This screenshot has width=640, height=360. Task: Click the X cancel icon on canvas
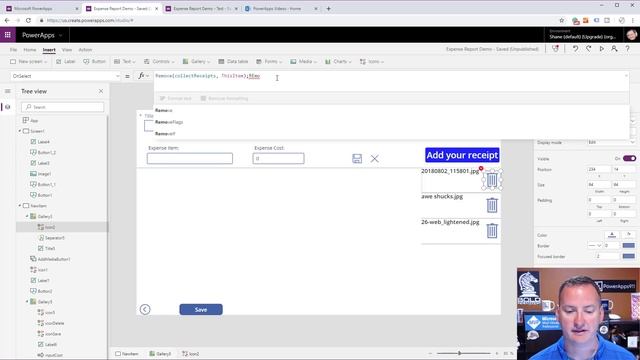pyautogui.click(x=374, y=158)
